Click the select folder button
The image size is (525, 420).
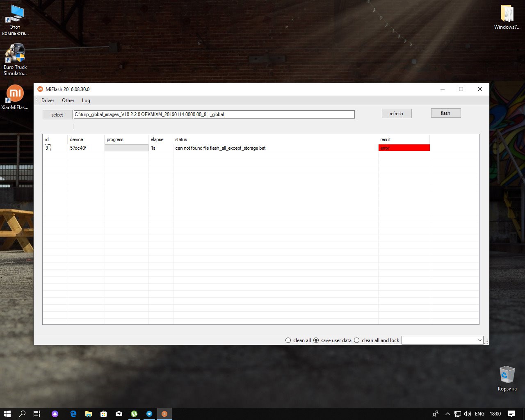click(x=57, y=115)
